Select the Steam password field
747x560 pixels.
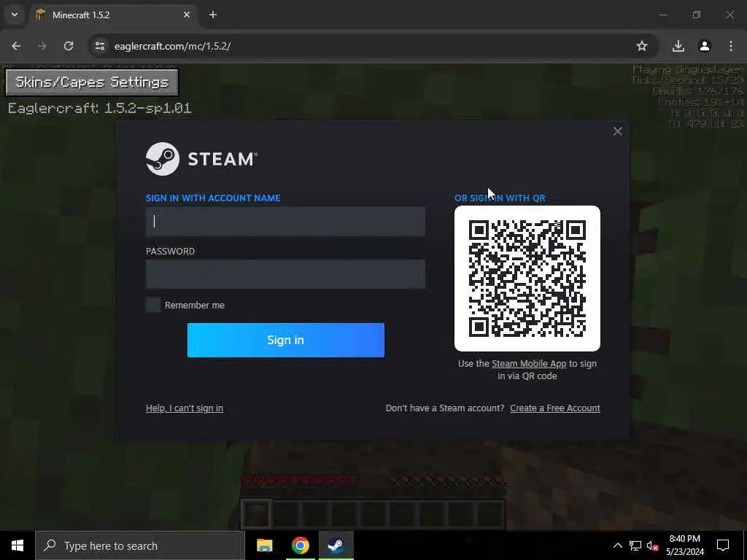285,274
